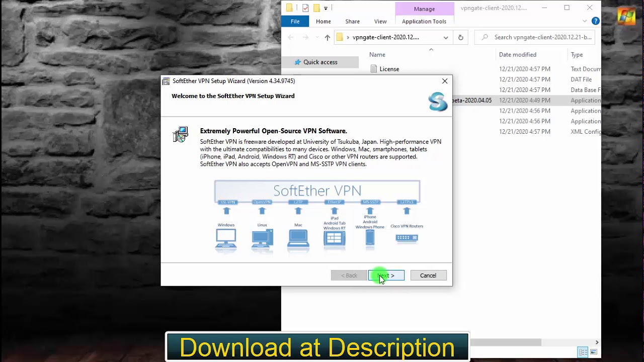Screen dimensions: 644x362
Task: Click date modified of the DAT File row
Action: [x=525, y=79]
